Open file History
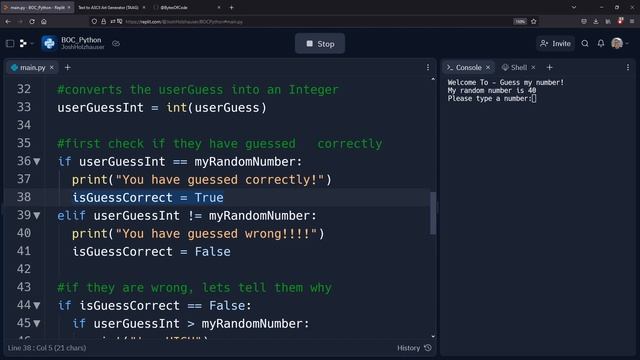640x360 pixels. pos(414,348)
